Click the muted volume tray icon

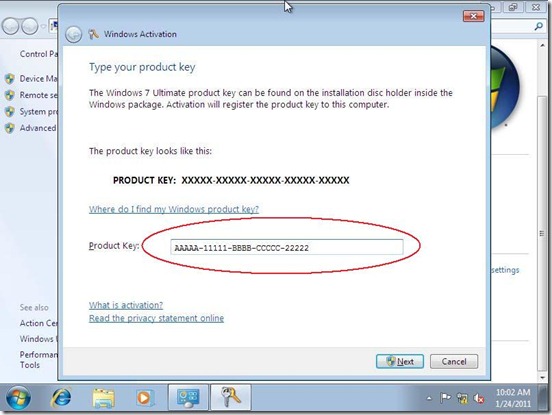coord(478,398)
